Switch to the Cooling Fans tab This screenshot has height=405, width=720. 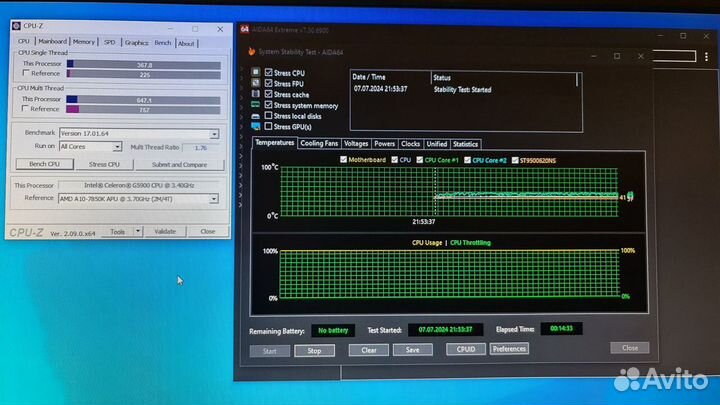click(319, 144)
